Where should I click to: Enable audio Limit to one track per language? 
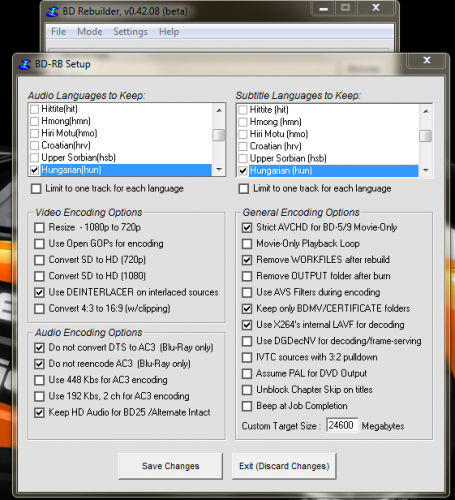pyautogui.click(x=36, y=189)
